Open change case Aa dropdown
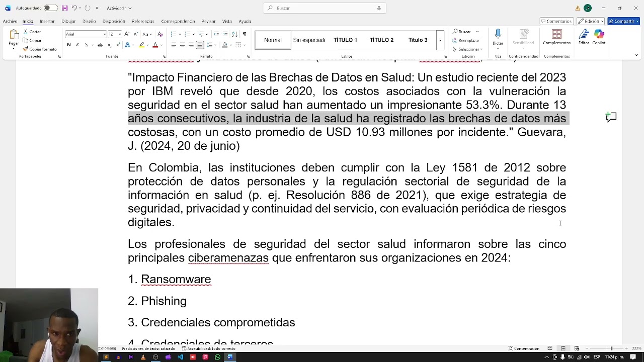This screenshot has width=644, height=362. coord(147,34)
